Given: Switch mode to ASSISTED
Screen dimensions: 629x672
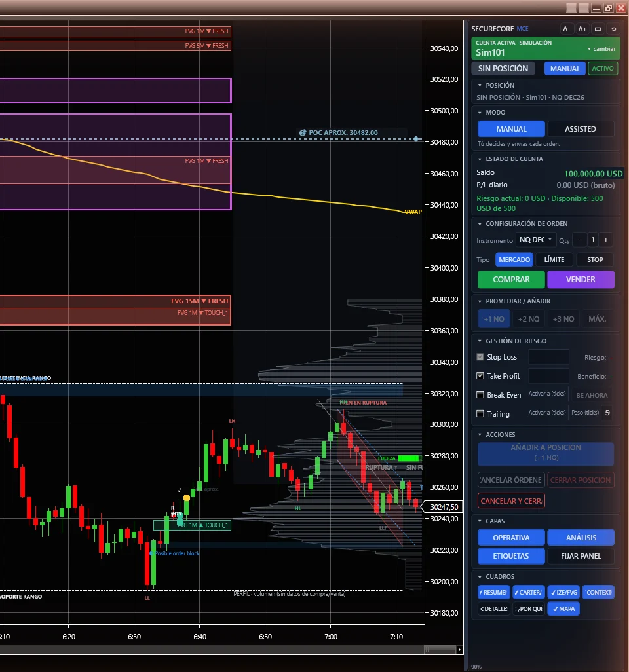Looking at the screenshot, I should click(x=581, y=129).
